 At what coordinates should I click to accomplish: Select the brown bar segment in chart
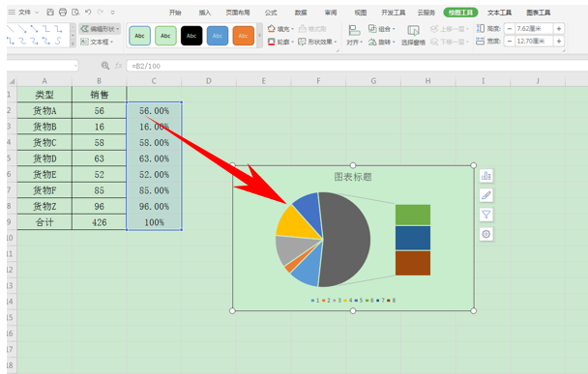coord(413,264)
